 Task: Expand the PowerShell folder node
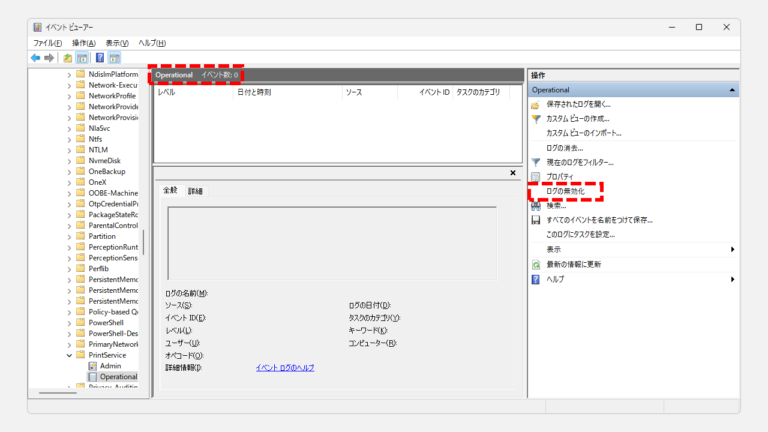(69, 323)
